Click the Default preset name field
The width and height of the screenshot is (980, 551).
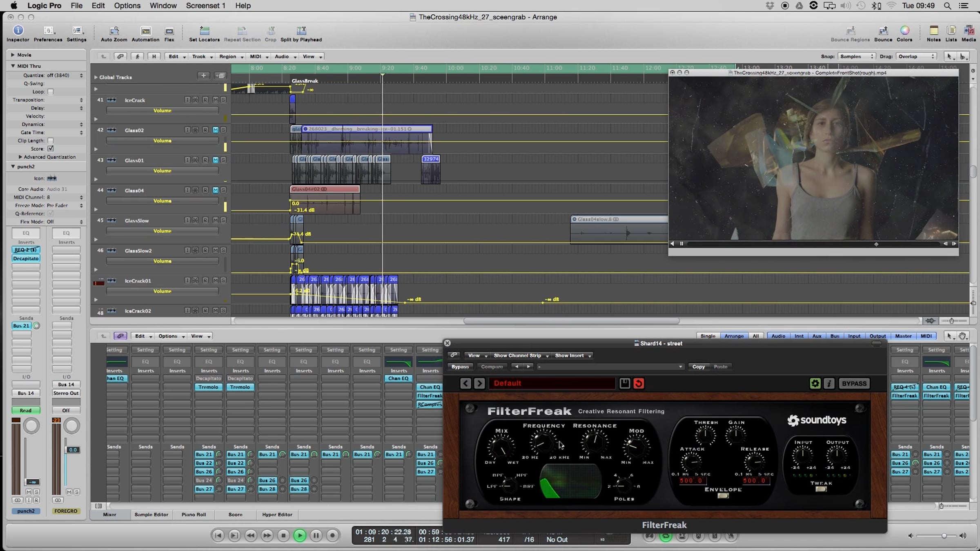[x=552, y=383]
